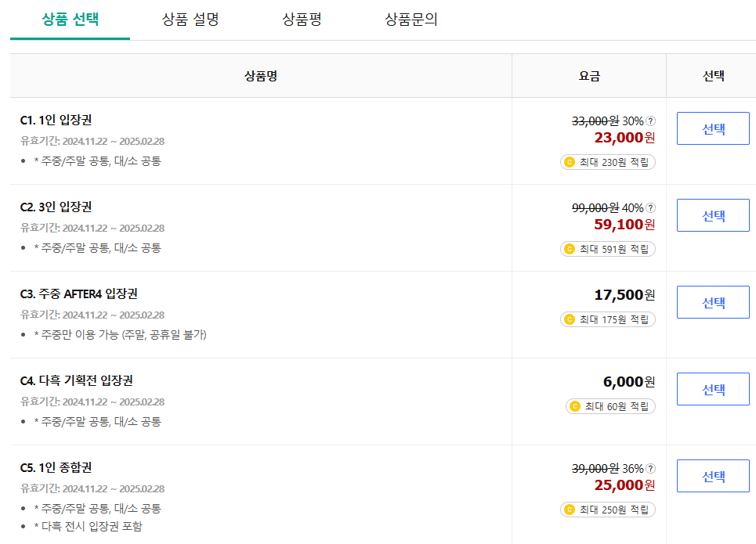
Task: Click the 36% discount help question icon
Action: (x=650, y=468)
